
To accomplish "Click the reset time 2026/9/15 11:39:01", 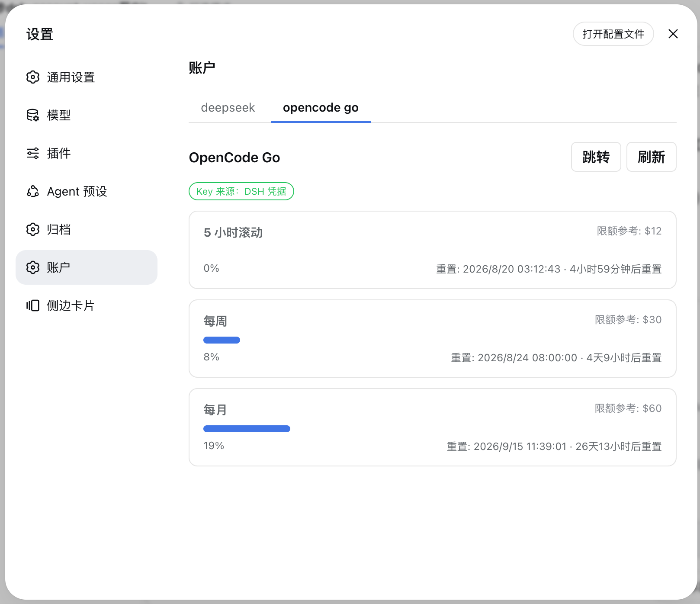I will point(520,447).
